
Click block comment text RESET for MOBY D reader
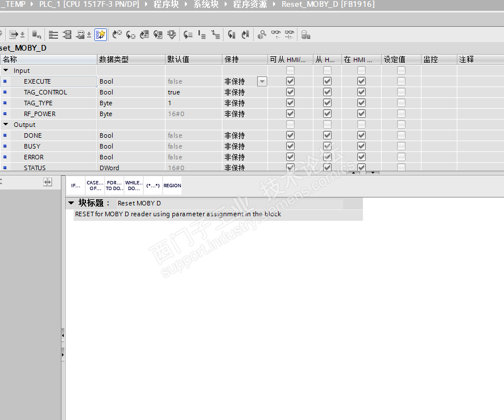tap(177, 214)
